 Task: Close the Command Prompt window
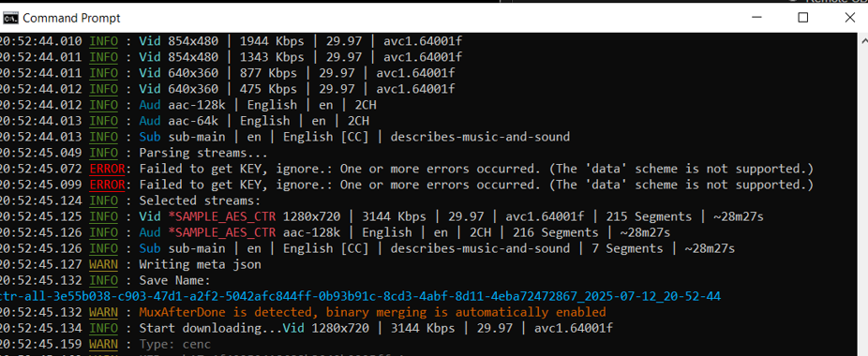pyautogui.click(x=850, y=18)
